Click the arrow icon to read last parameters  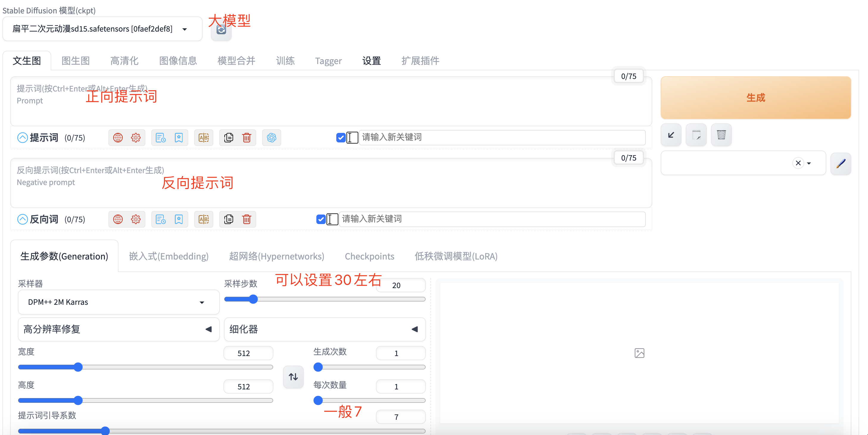tap(671, 135)
